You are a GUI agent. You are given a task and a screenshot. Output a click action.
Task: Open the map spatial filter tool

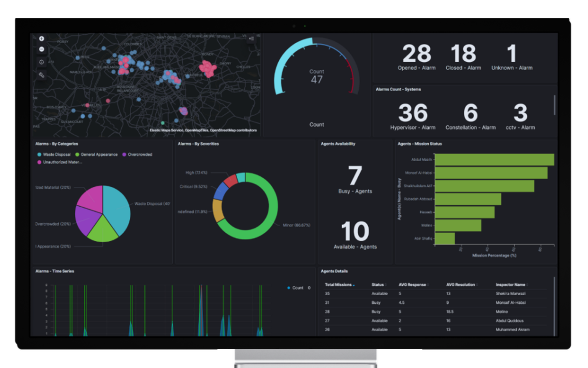[41, 76]
